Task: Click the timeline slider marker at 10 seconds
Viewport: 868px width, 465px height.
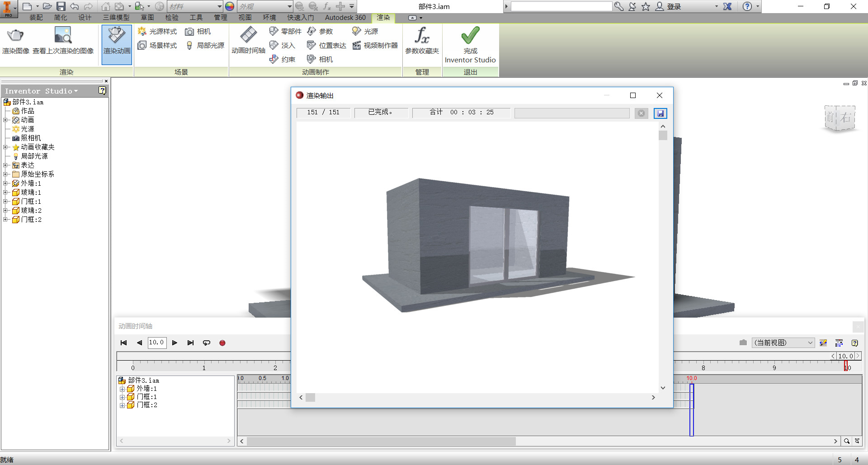Action: tap(846, 366)
